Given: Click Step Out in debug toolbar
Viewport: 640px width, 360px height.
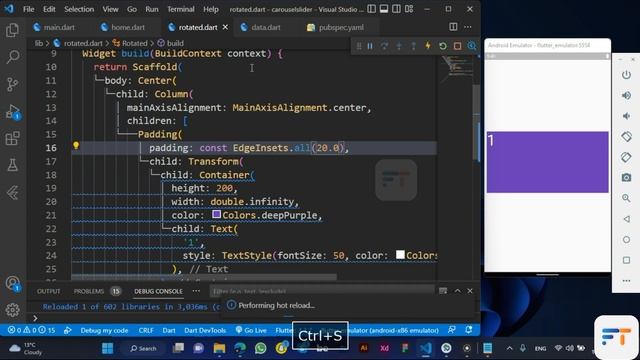Looking at the screenshot, I should 413,46.
